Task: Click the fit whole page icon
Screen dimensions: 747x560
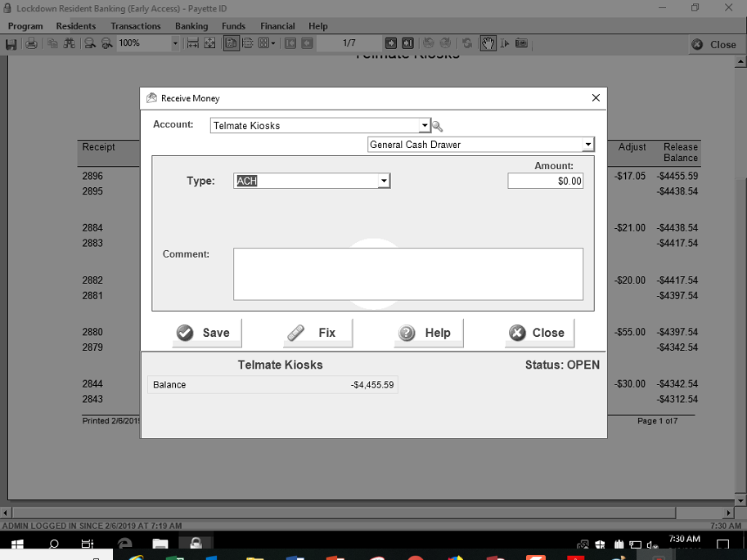Action: pyautogui.click(x=209, y=43)
